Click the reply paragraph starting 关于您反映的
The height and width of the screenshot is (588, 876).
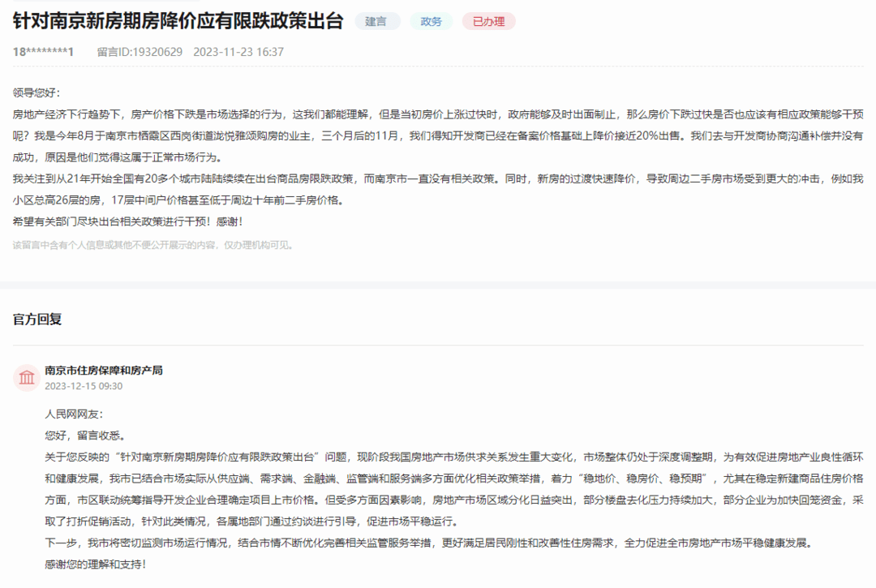pos(454,489)
